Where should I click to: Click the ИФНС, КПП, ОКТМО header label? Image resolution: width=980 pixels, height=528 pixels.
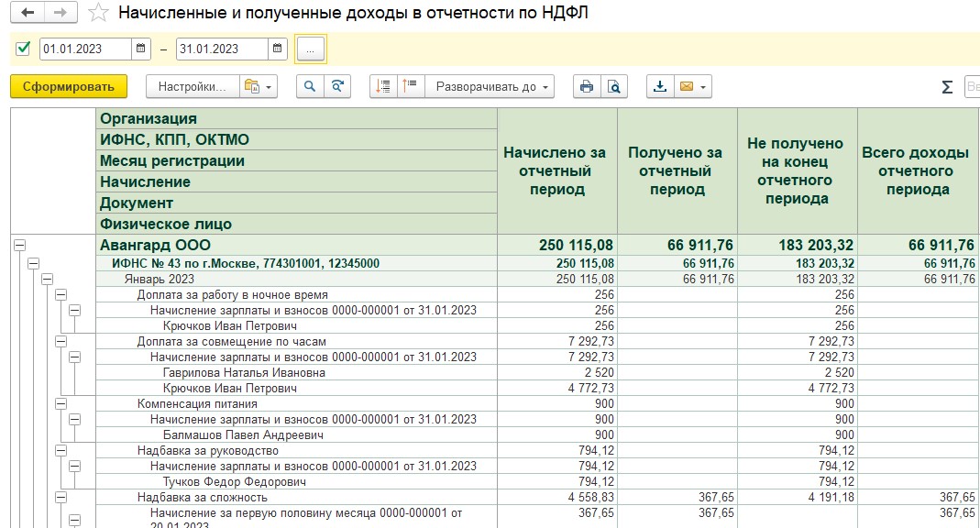(x=174, y=139)
